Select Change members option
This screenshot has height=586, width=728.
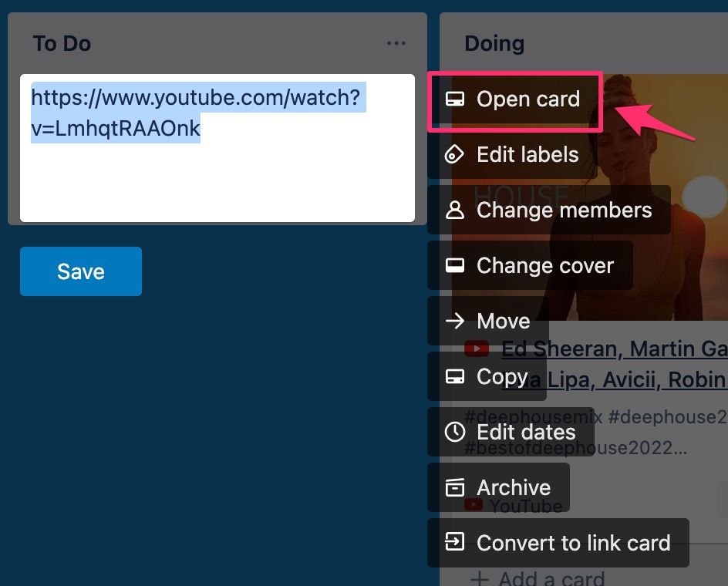(549, 210)
